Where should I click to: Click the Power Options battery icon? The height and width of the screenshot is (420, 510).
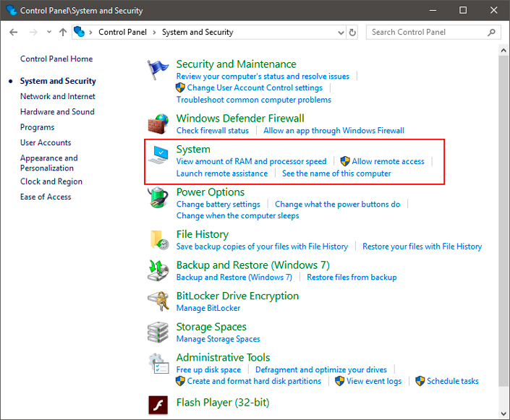(x=158, y=197)
